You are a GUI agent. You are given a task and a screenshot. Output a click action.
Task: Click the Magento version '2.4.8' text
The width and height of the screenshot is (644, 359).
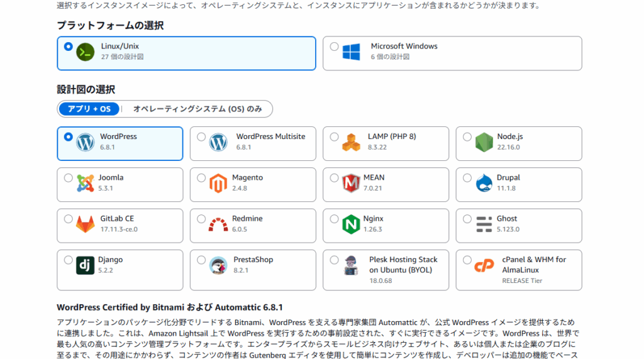tap(240, 188)
